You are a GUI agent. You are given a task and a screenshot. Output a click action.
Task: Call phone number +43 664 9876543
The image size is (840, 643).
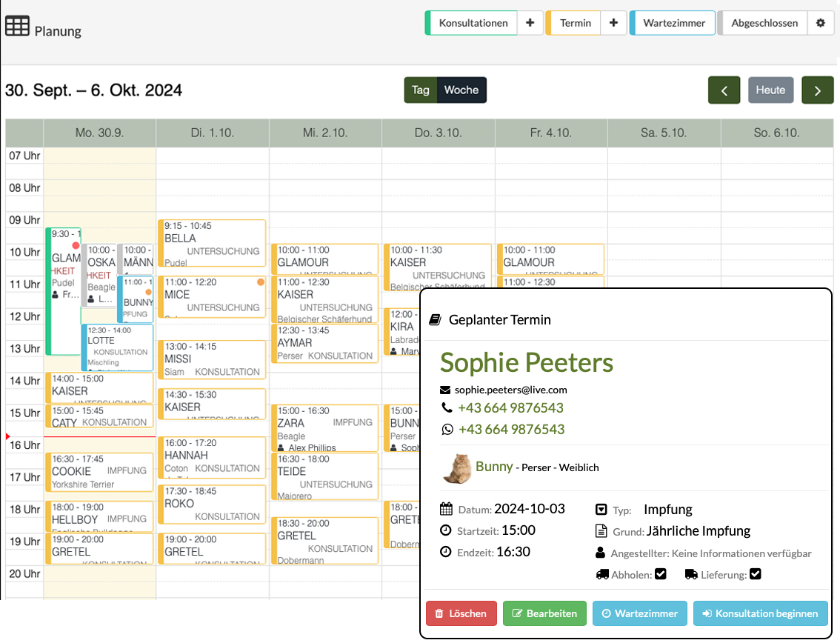(510, 407)
